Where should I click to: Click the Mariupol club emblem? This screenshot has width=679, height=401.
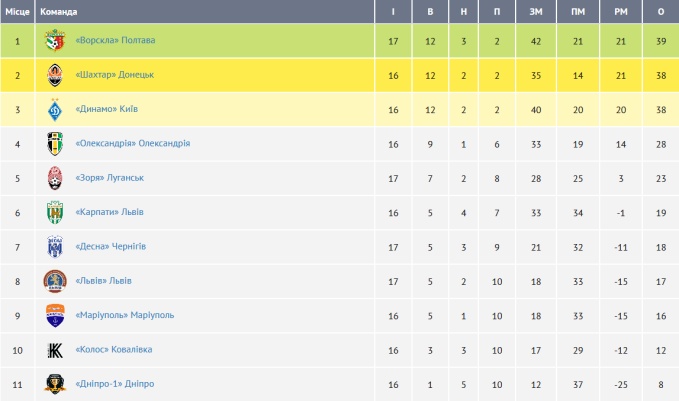55,315
